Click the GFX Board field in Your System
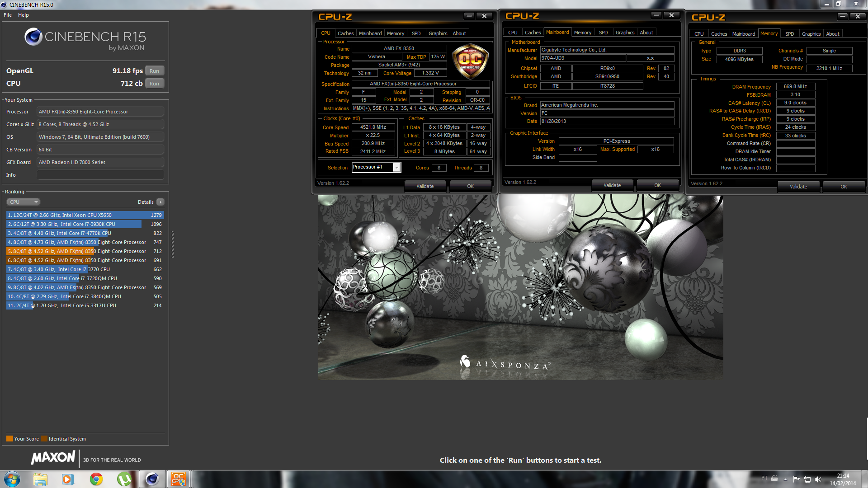The height and width of the screenshot is (488, 868). tap(100, 162)
